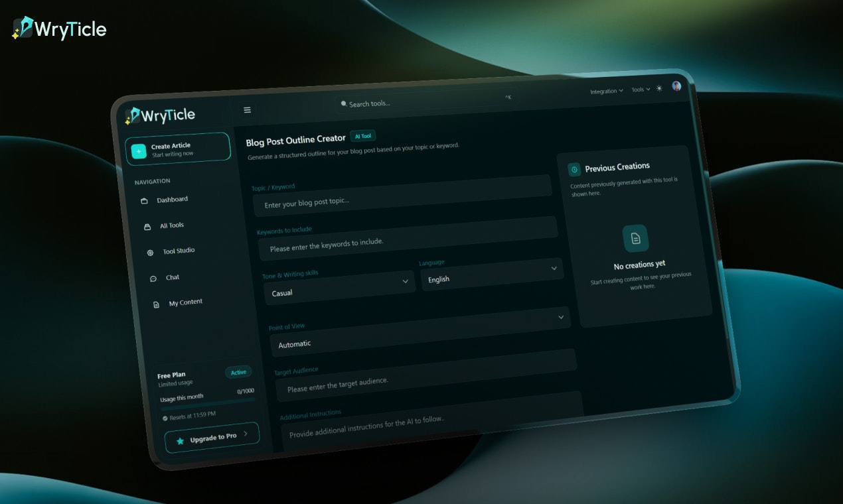Screen dimensions: 843x504
Task: Click the WryTicle logo in the page corner
Action: tap(59, 28)
